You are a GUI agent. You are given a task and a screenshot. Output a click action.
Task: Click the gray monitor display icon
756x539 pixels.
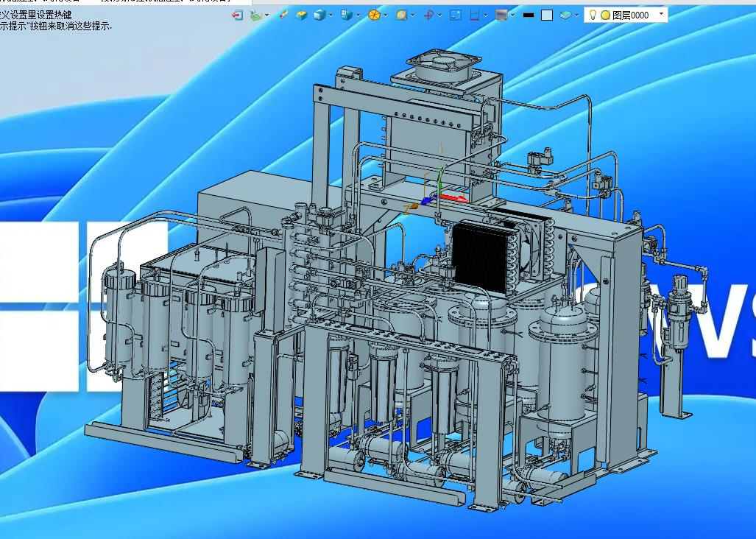coord(501,15)
